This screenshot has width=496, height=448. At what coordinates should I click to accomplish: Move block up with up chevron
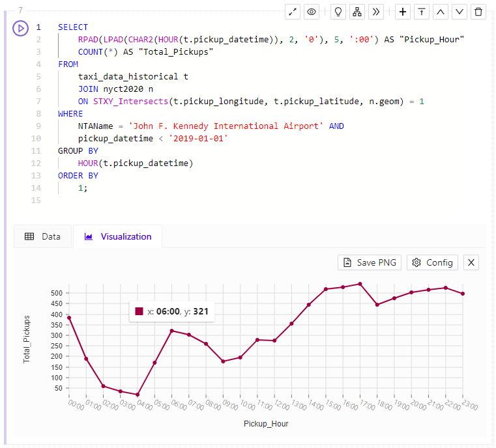pos(441,12)
